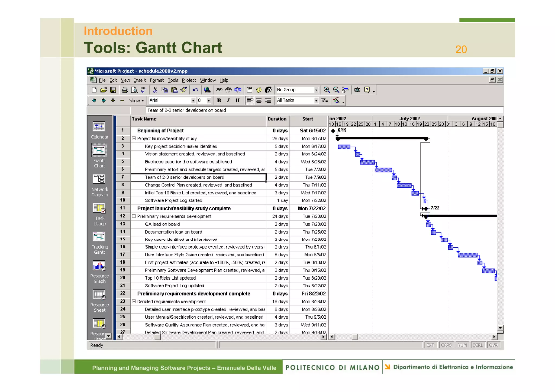Click Hide Subtasks minus icon
The height and width of the screenshot is (392, 555).
pos(122,100)
